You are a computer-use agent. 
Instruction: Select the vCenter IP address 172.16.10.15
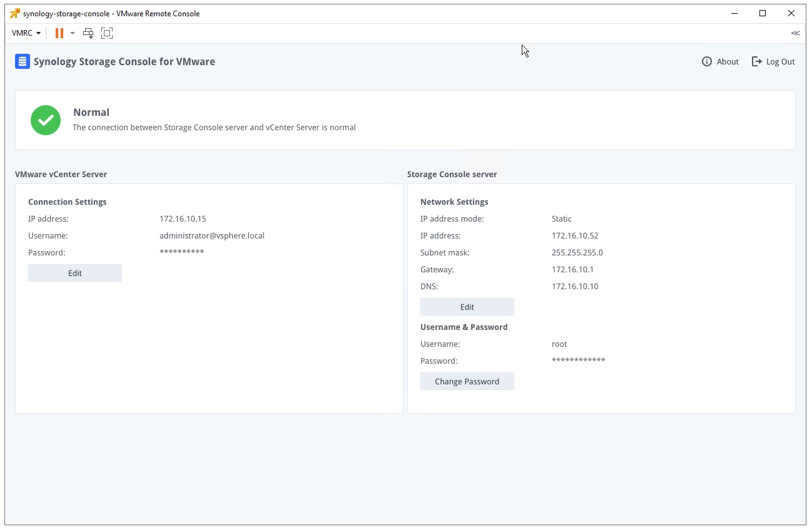(x=183, y=219)
